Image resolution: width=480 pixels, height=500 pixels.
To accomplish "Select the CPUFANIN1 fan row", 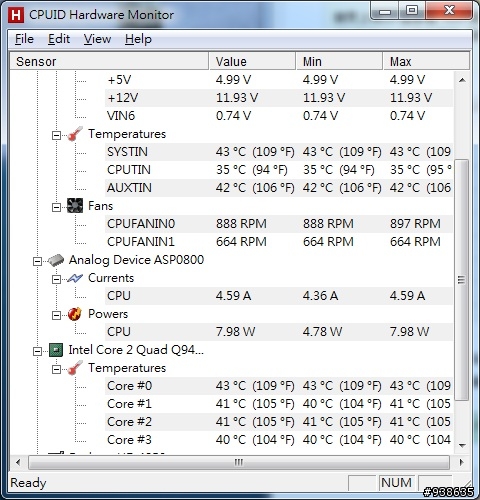I will tap(279, 242).
